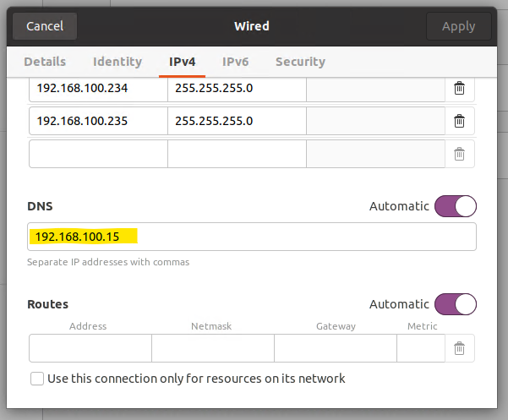
Task: Click empty gateway field in third row
Action: (x=375, y=154)
